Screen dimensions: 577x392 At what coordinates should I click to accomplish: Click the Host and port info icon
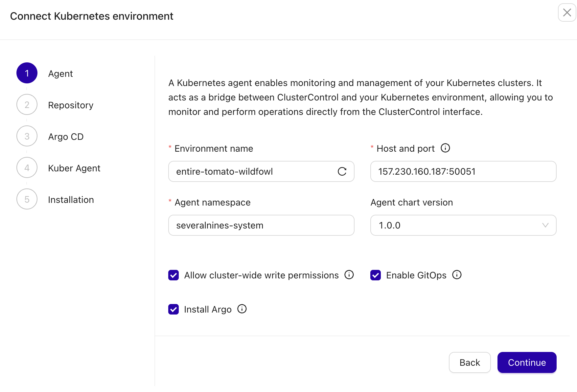point(446,148)
